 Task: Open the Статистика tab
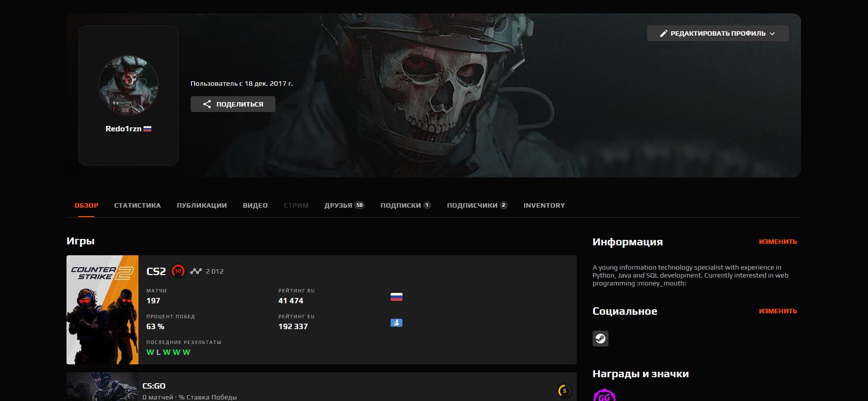(137, 205)
